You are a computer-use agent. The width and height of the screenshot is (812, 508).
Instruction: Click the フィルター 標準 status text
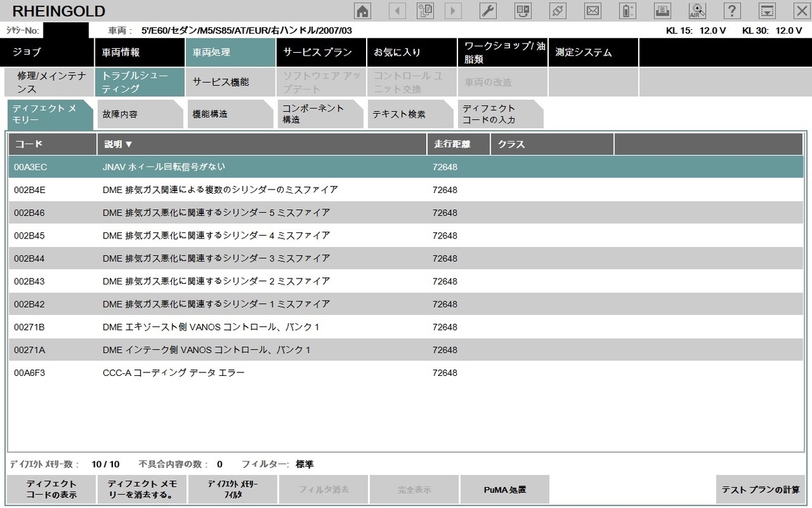(277, 465)
